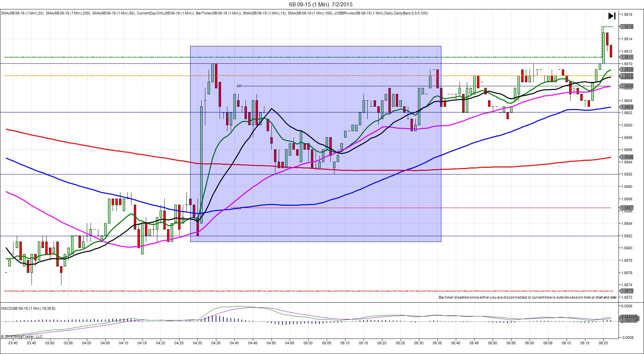Click the bar timer disabled message

coord(527,297)
